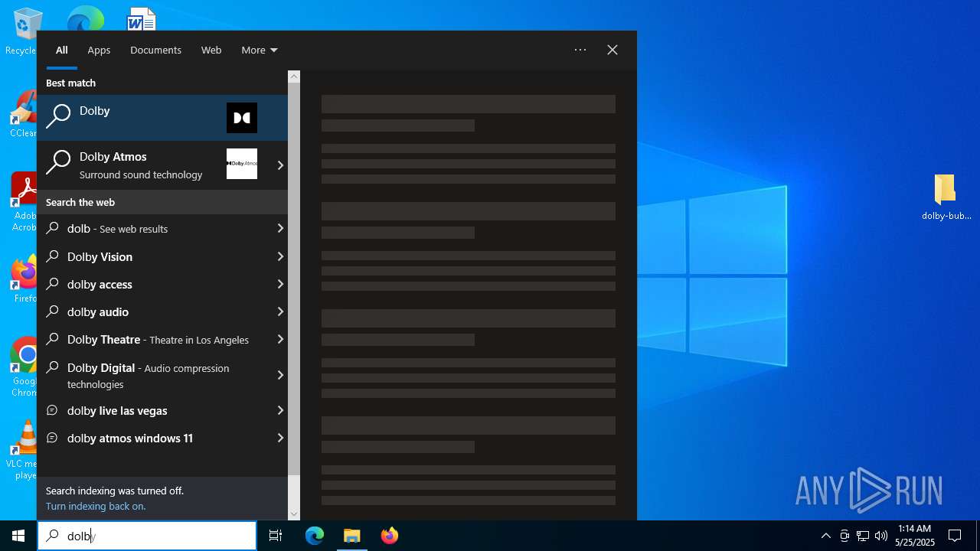
Task: Select VLC media player desktop shortcut
Action: (23, 450)
